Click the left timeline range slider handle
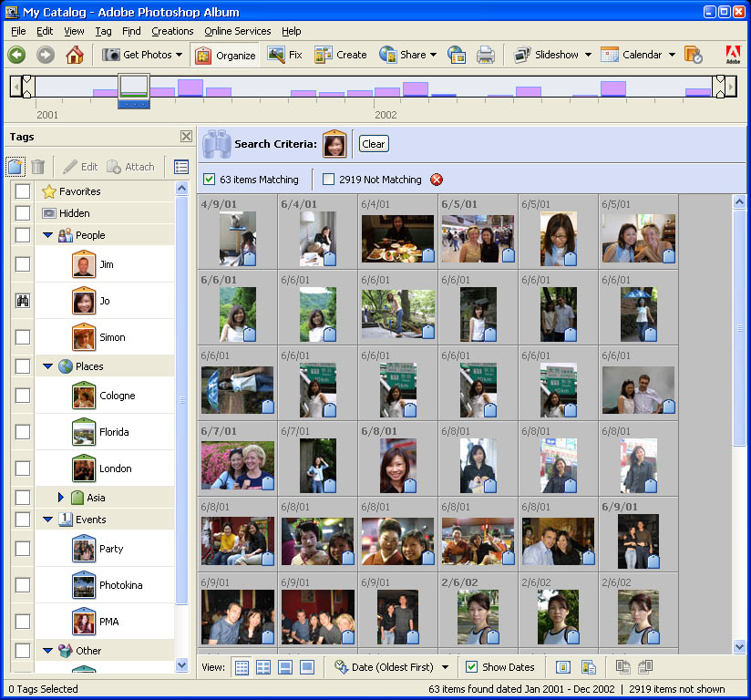 point(26,87)
